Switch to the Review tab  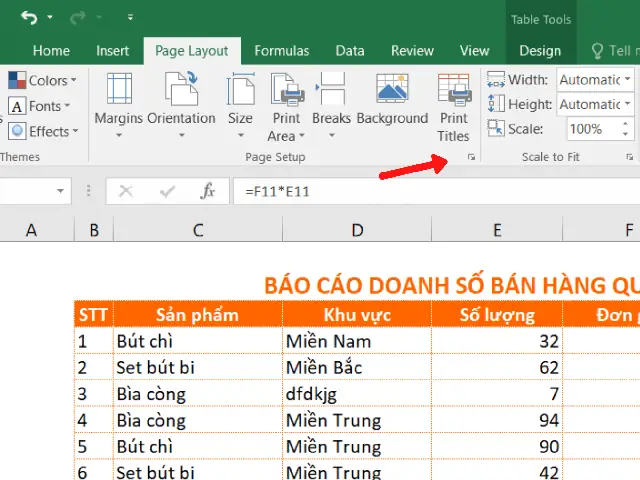[412, 51]
